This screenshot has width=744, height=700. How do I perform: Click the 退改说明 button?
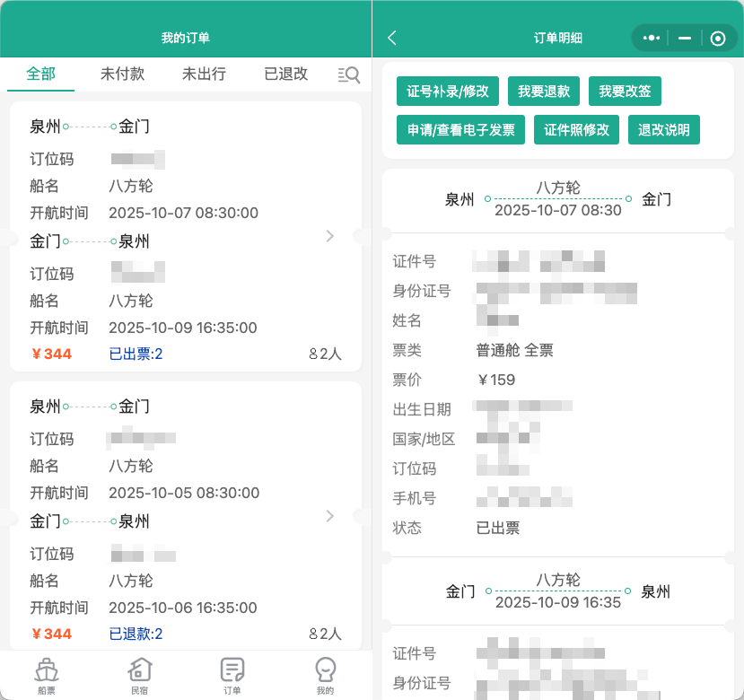tap(664, 130)
